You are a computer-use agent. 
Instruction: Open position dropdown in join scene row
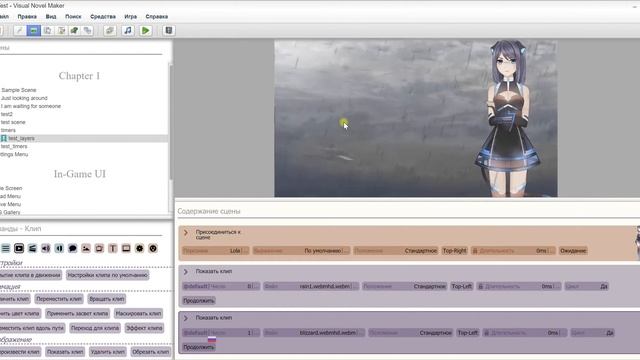coord(396,251)
